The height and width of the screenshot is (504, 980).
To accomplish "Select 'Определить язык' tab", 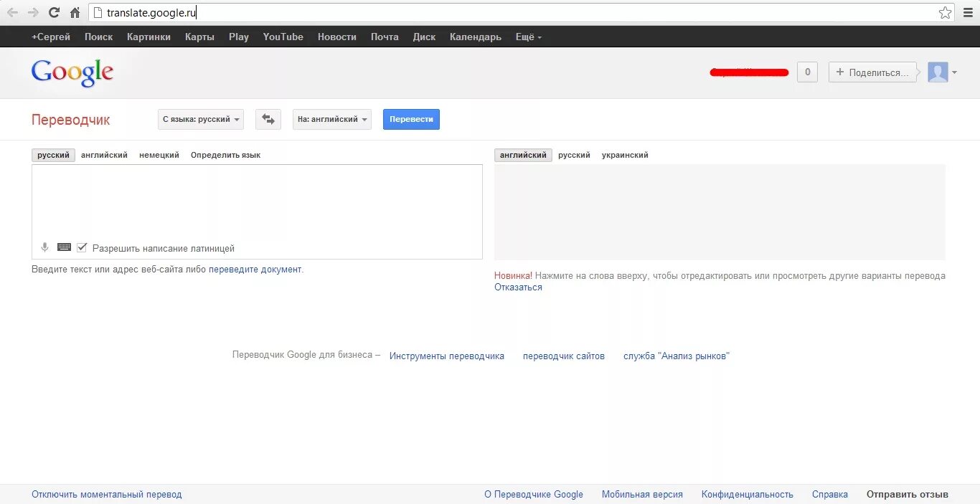I will click(x=225, y=155).
